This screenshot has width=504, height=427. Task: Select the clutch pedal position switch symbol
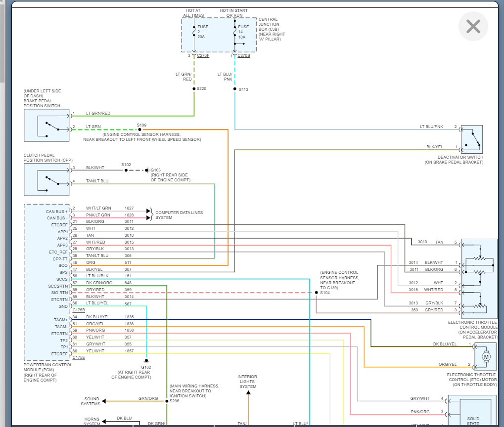pos(46,179)
